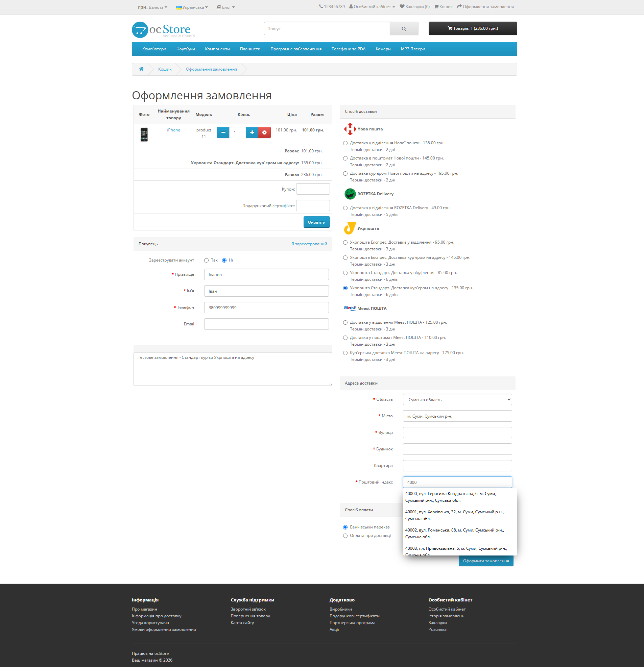
Task: Open the Українська language dropdown
Action: click(192, 7)
